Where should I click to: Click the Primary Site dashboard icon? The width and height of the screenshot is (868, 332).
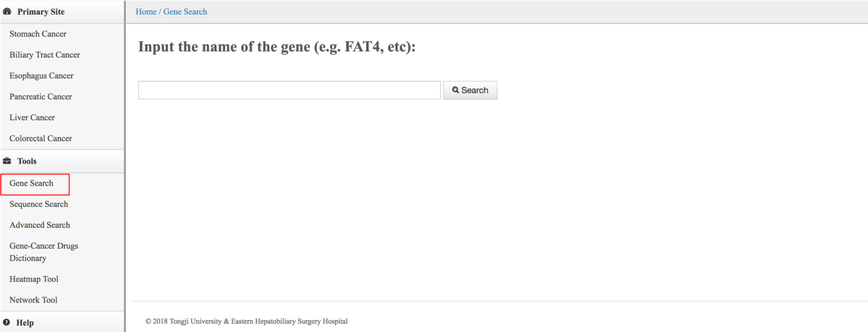pyautogui.click(x=7, y=11)
